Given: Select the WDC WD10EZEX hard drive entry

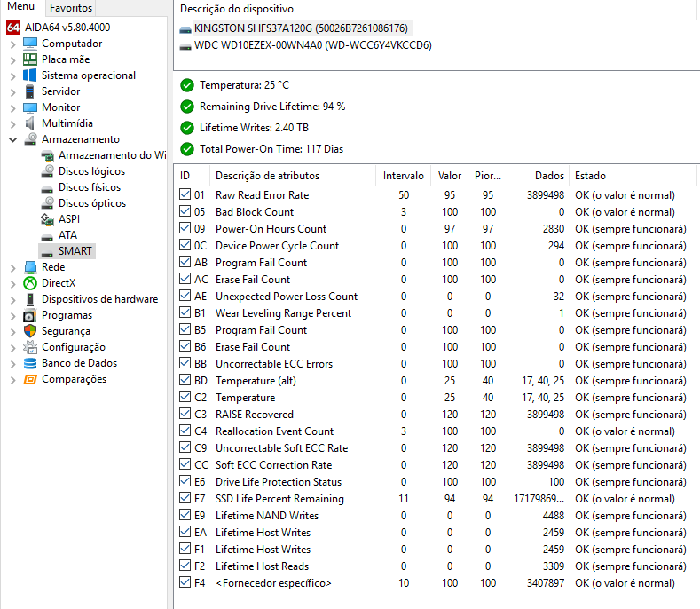Looking at the screenshot, I should coord(313,45).
